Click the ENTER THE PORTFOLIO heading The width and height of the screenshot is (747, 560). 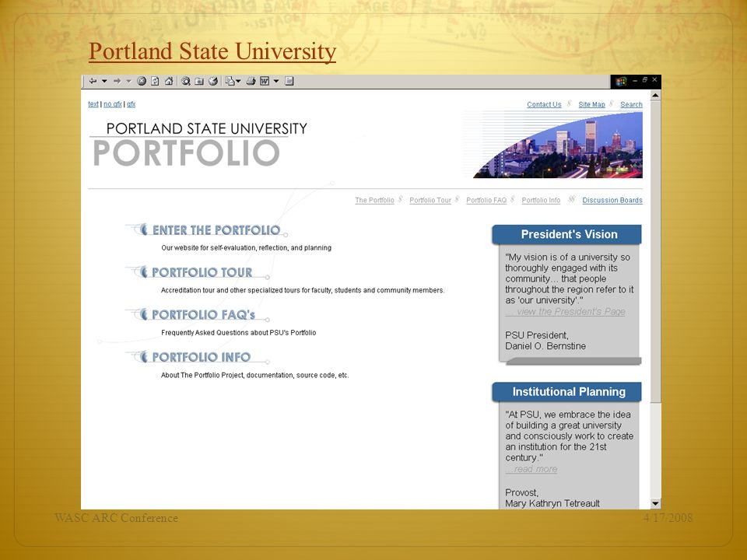pyautogui.click(x=216, y=230)
